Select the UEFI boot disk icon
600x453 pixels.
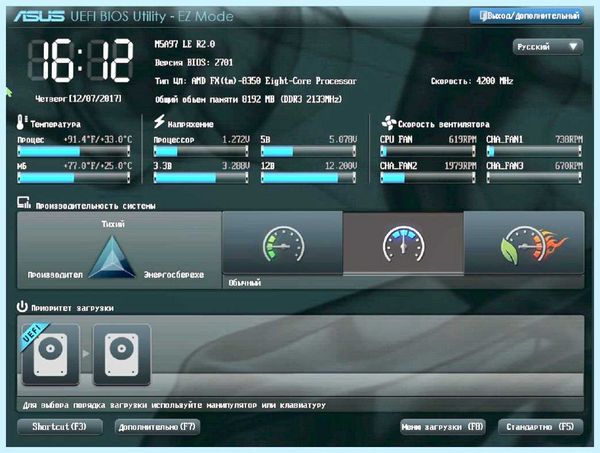tap(51, 354)
